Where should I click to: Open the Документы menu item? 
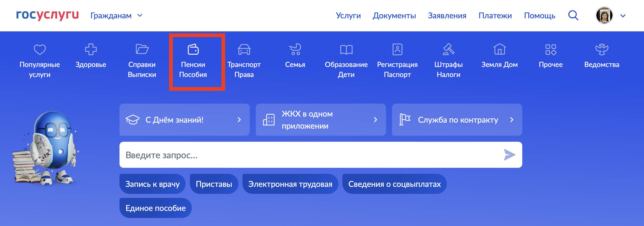[x=394, y=16]
